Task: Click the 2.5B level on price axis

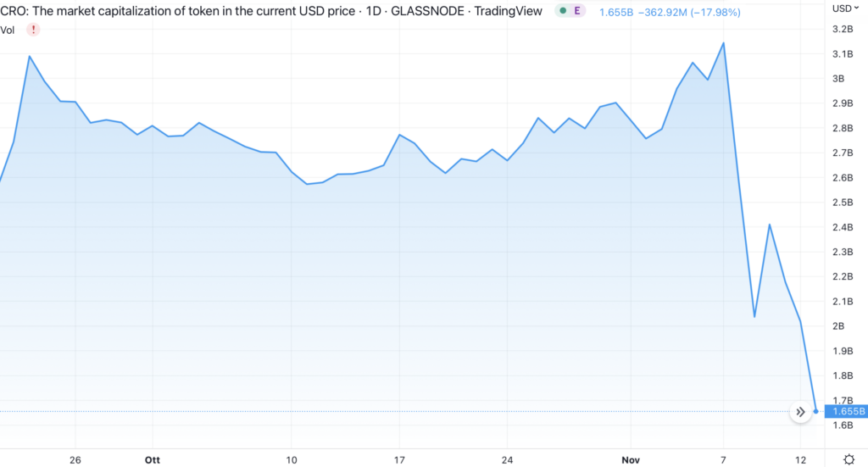Action: tap(843, 203)
